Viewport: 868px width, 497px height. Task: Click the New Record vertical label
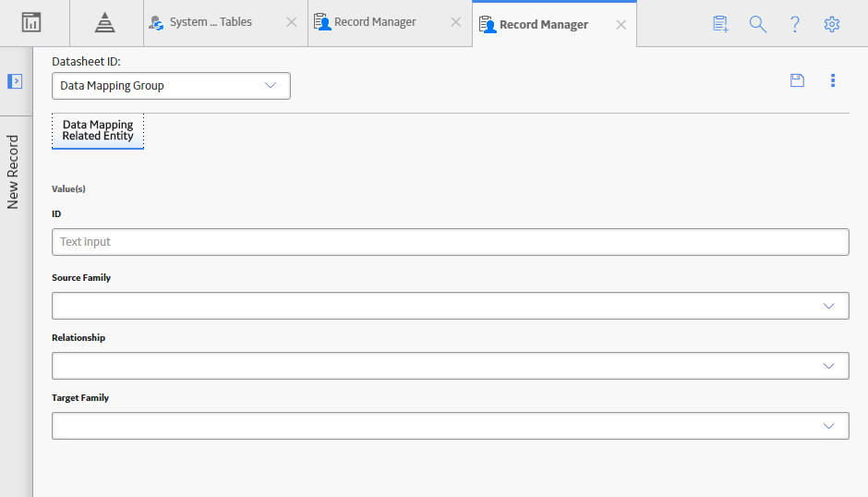coord(13,173)
